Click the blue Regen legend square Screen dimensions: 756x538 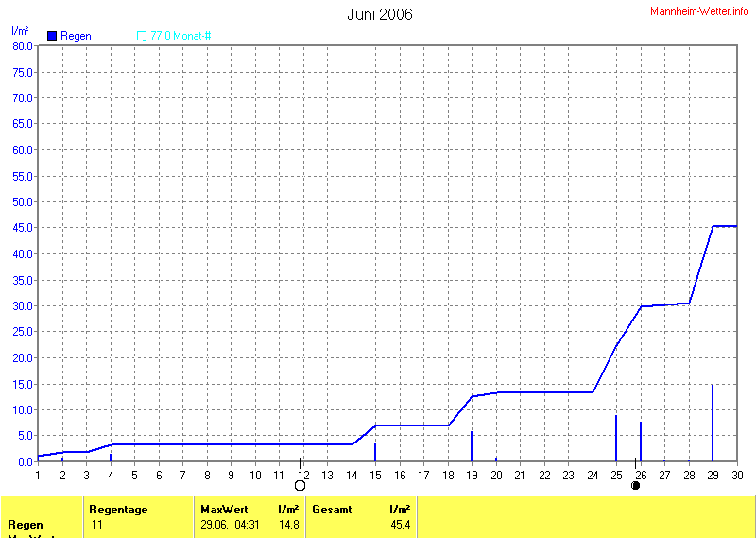pos(52,36)
